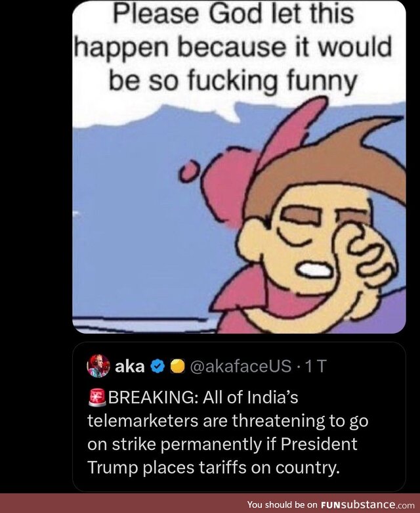Open the cartoon meme image
This screenshot has height=513, width=420.
(239, 197)
